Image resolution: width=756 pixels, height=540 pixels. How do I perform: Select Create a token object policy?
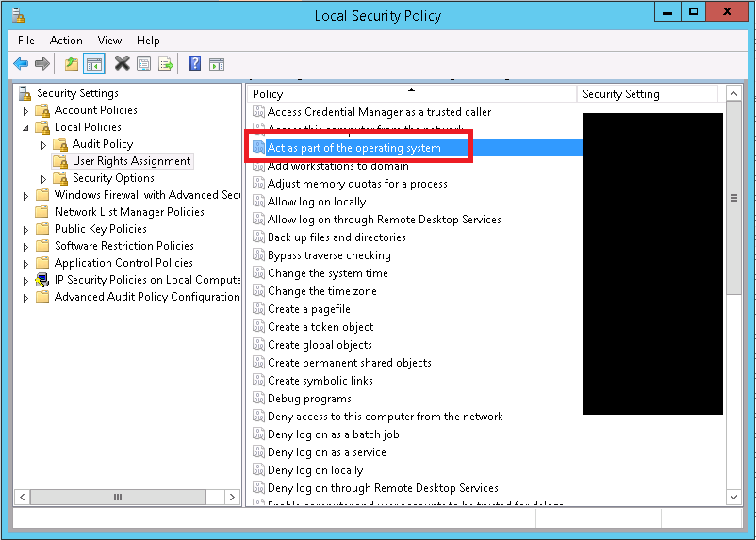point(320,327)
